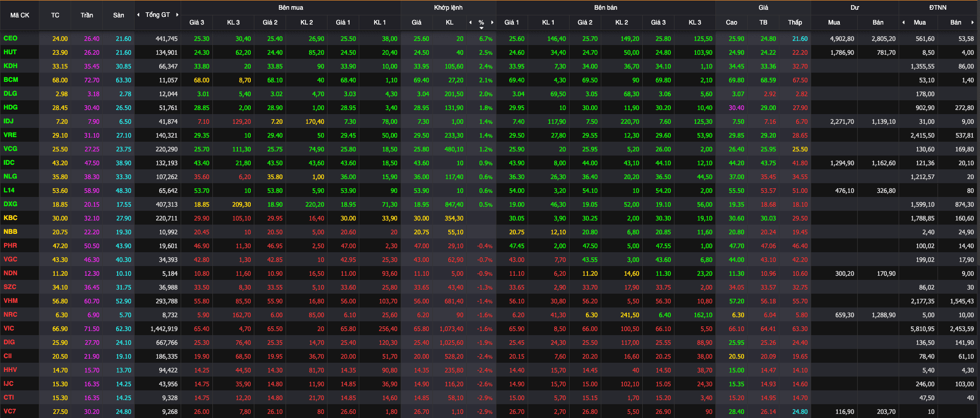Open the DXG stock symbol
980x418 pixels.
pos(10,204)
